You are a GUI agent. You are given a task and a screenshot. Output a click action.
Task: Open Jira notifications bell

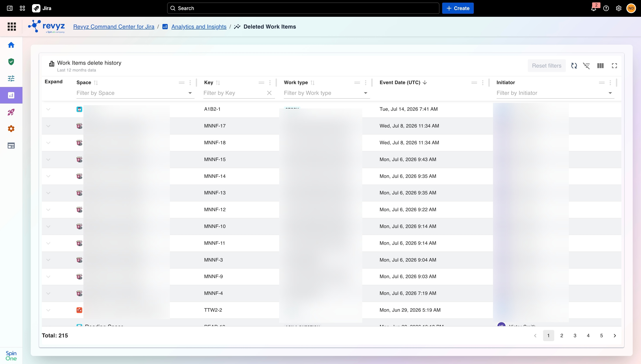[594, 9]
